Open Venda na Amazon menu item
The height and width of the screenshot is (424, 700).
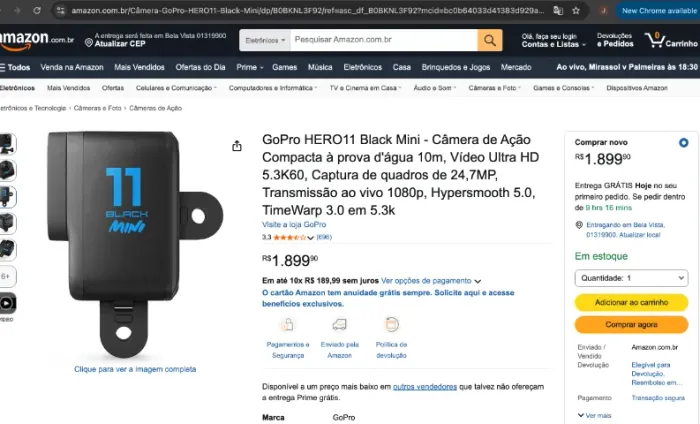coord(72,67)
